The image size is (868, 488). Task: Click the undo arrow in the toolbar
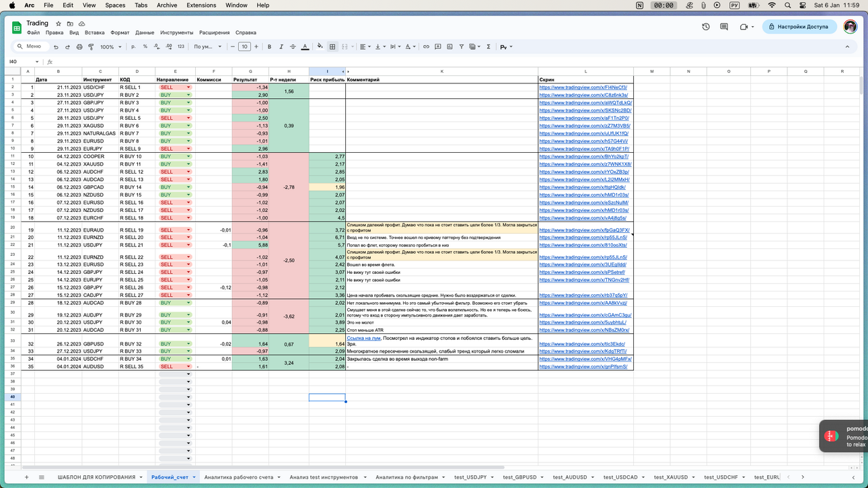coord(56,47)
